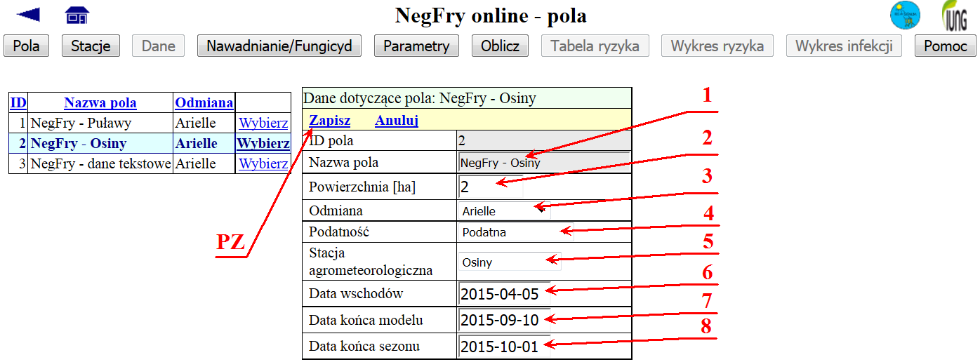
Task: Sort by Odmiana column header
Action: [x=204, y=103]
